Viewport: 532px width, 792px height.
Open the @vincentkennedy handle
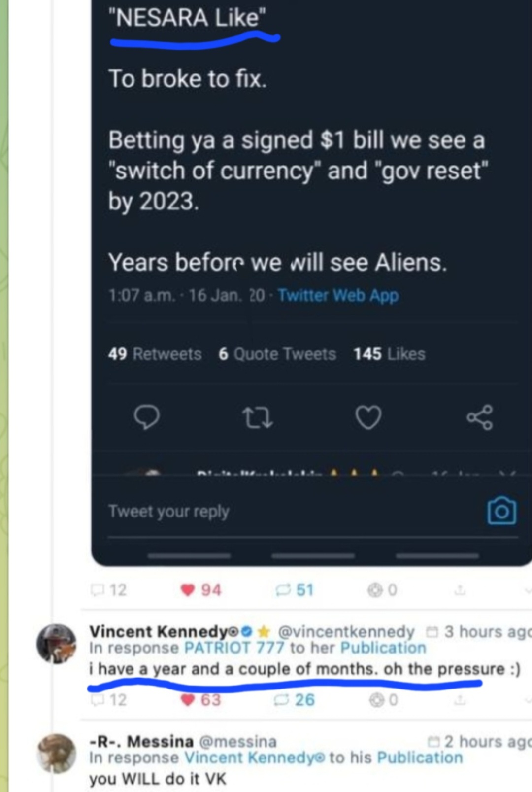click(346, 631)
